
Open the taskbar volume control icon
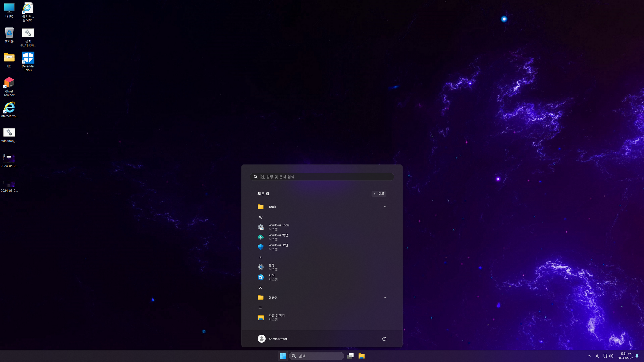pyautogui.click(x=611, y=356)
